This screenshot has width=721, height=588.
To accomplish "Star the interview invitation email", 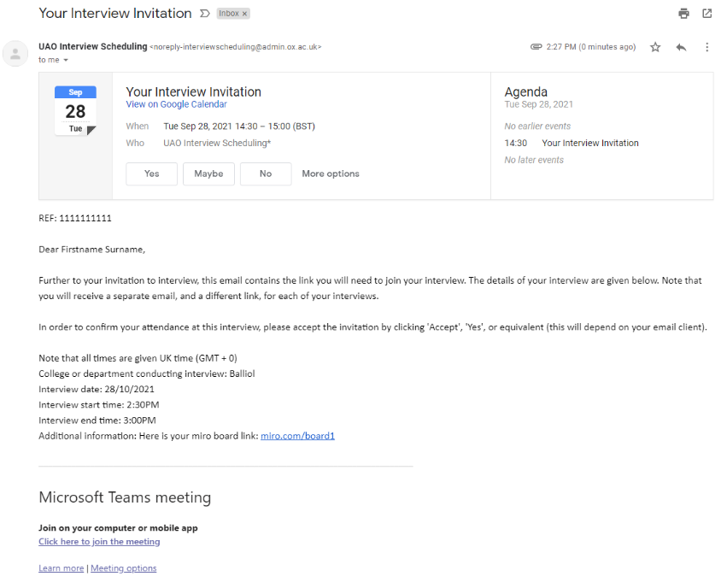I will (x=655, y=47).
